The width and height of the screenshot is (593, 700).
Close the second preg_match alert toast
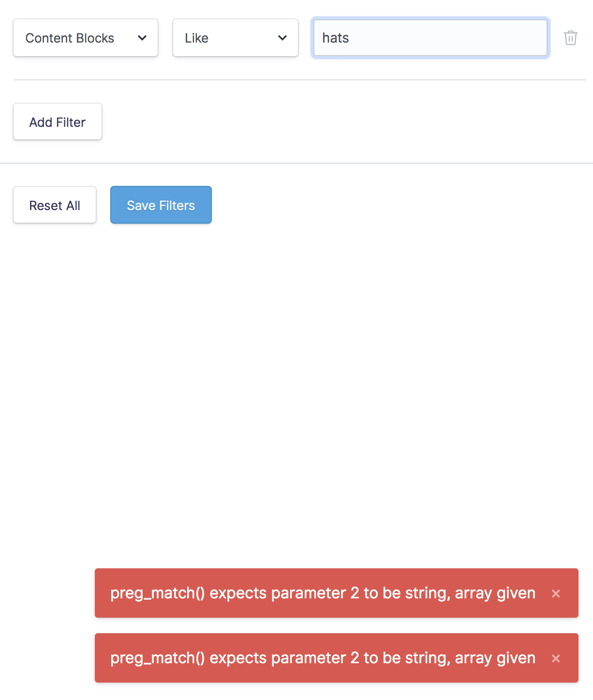click(556, 658)
